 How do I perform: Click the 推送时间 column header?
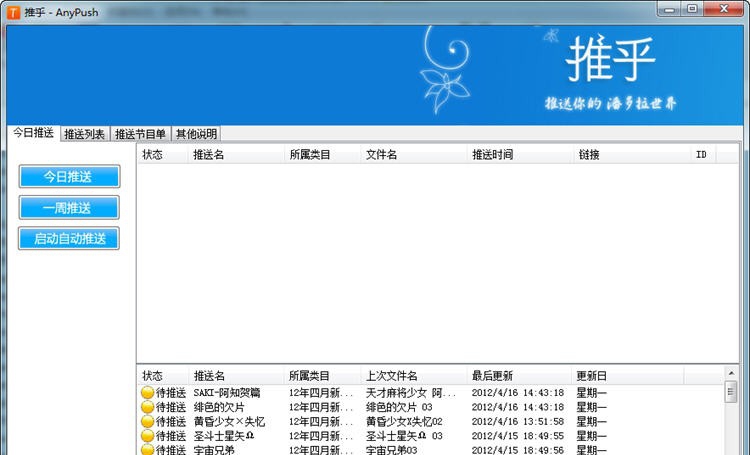pyautogui.click(x=520, y=155)
